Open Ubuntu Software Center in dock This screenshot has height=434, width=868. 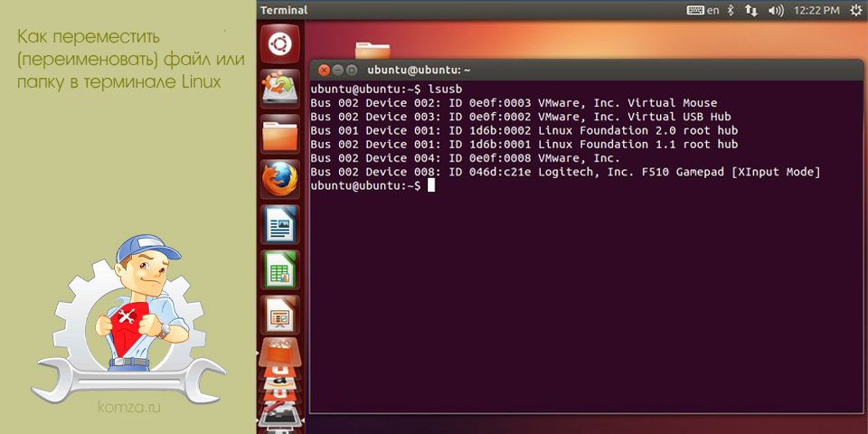coord(280,350)
